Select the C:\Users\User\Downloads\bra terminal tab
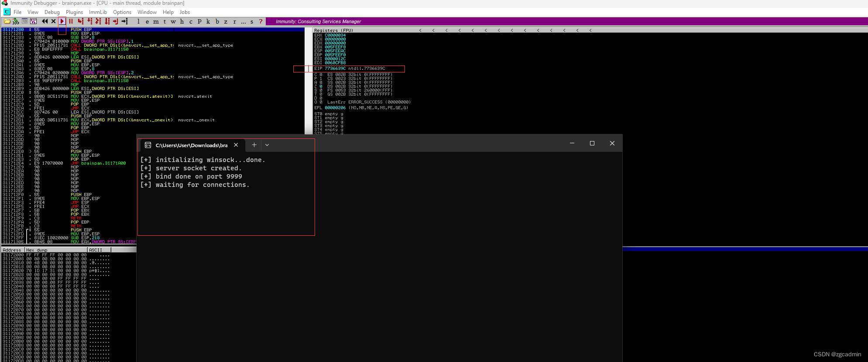This screenshot has width=868, height=362. click(192, 145)
